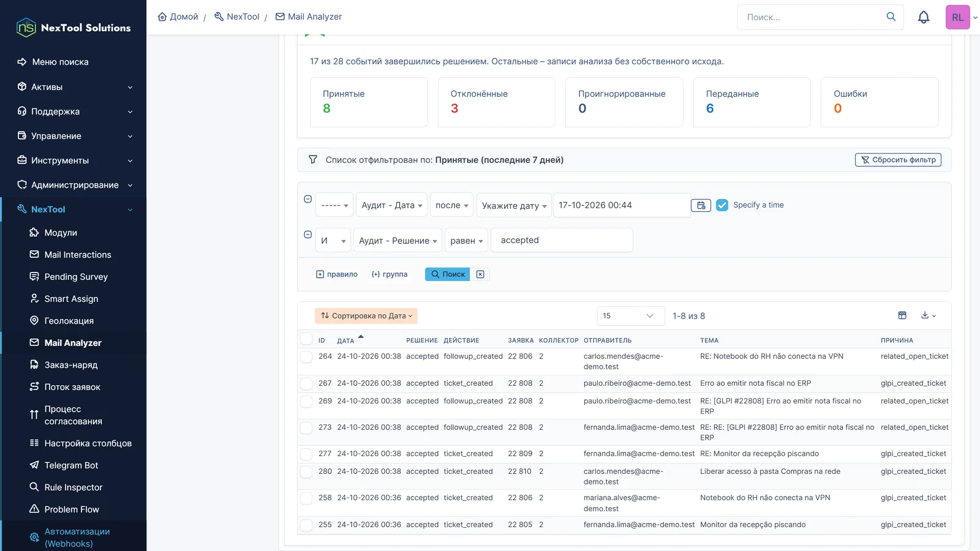Select all rows with header checkbox
This screenshot has height=551, width=980.
306,339
